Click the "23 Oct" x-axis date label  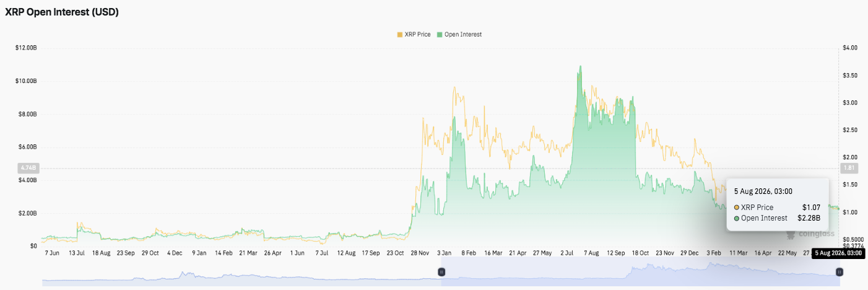396,253
